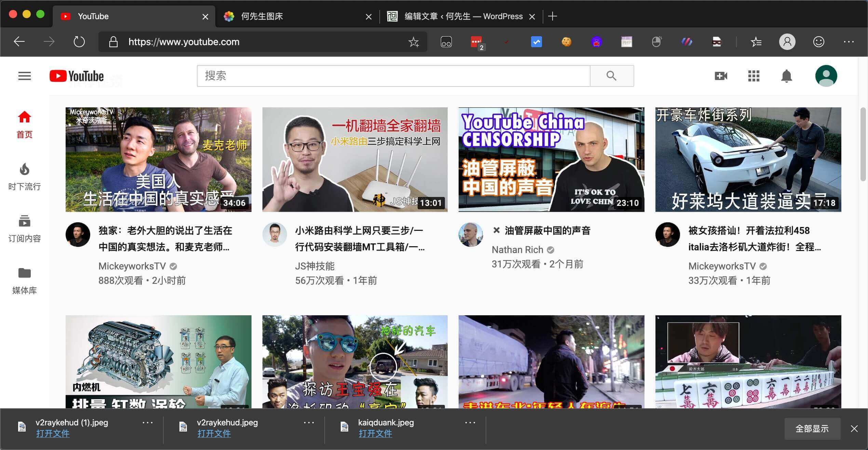Screen dimensions: 868x450
Task: Switch to the 编辑文章 WordPress tab
Action: click(x=461, y=16)
